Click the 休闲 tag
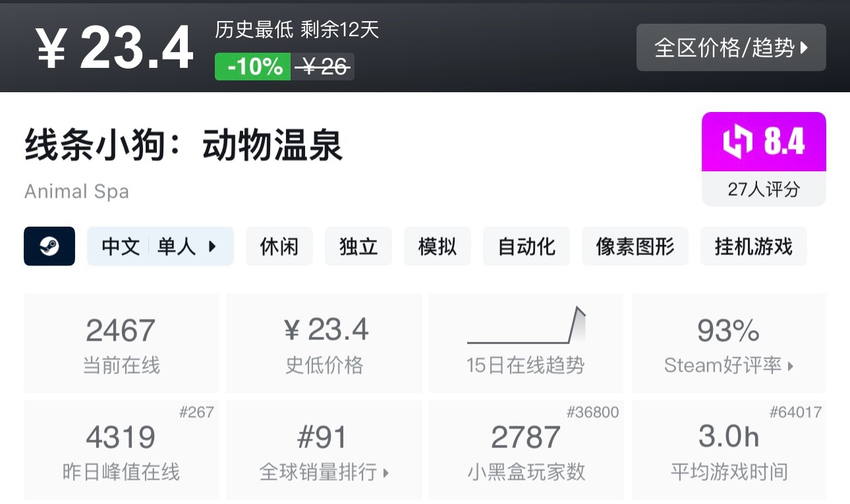This screenshot has height=504, width=850. coord(279,245)
